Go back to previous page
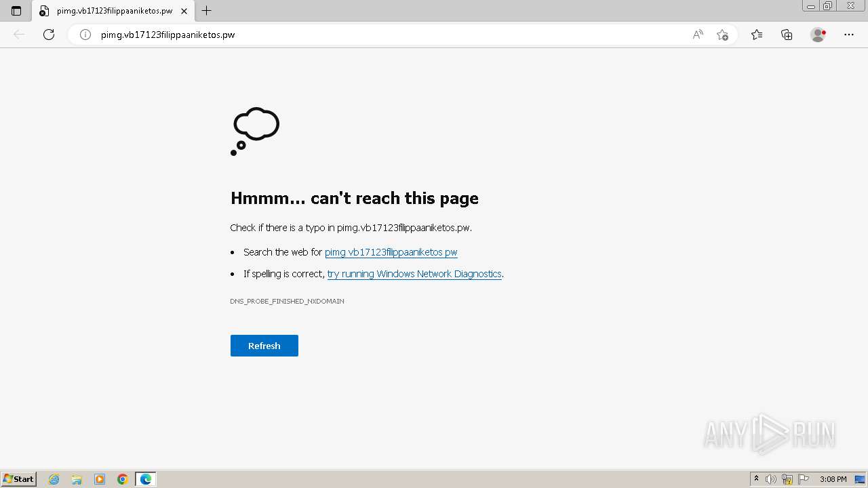The height and width of the screenshot is (488, 868). click(x=19, y=35)
